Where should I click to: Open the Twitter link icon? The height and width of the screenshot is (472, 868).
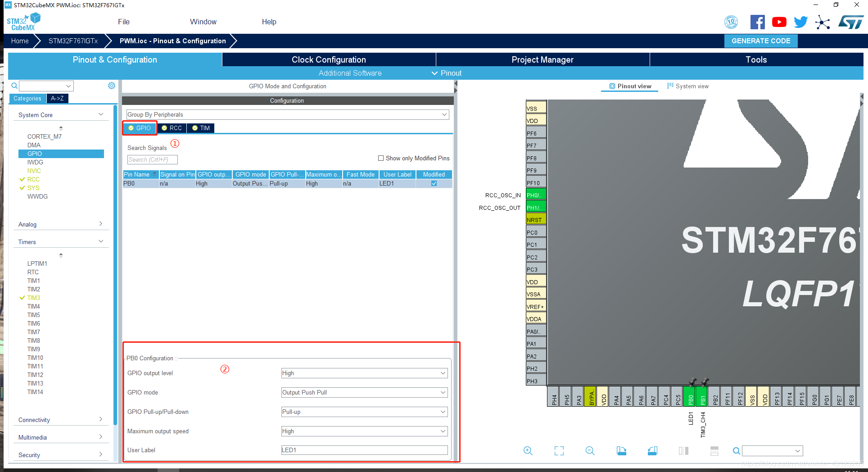click(800, 22)
